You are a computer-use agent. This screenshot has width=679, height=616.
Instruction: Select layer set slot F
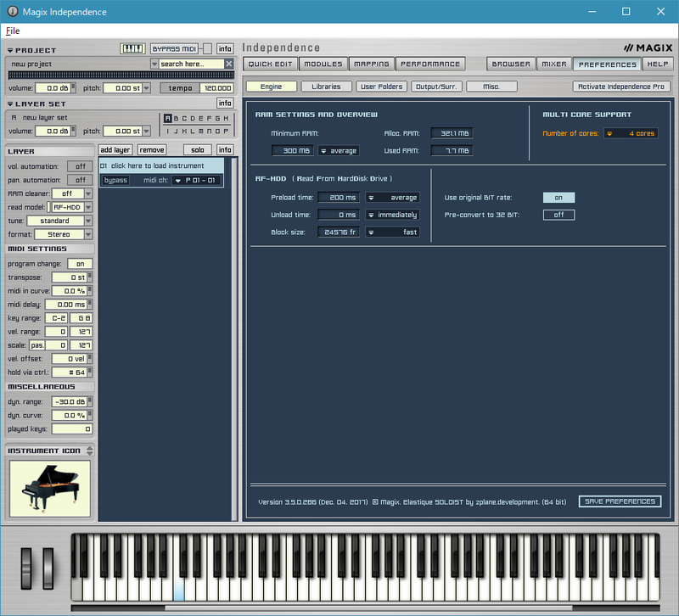pos(209,118)
